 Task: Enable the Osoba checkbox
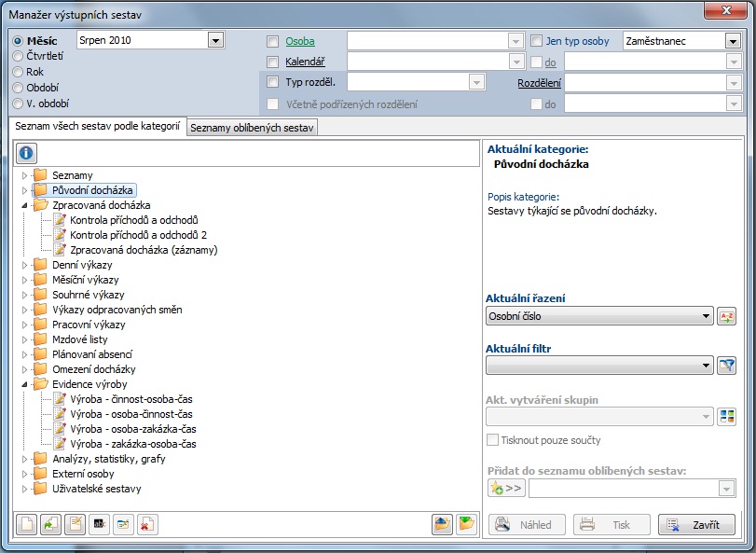click(x=273, y=41)
